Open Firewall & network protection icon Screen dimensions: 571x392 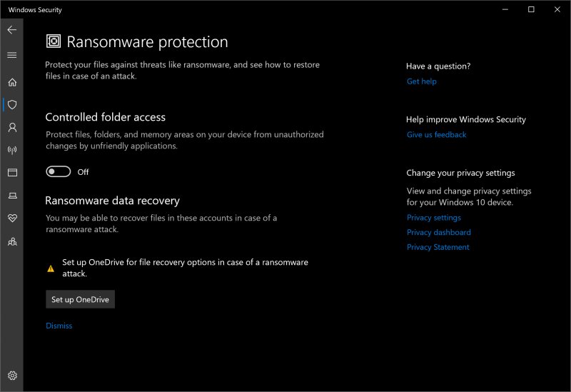12,150
